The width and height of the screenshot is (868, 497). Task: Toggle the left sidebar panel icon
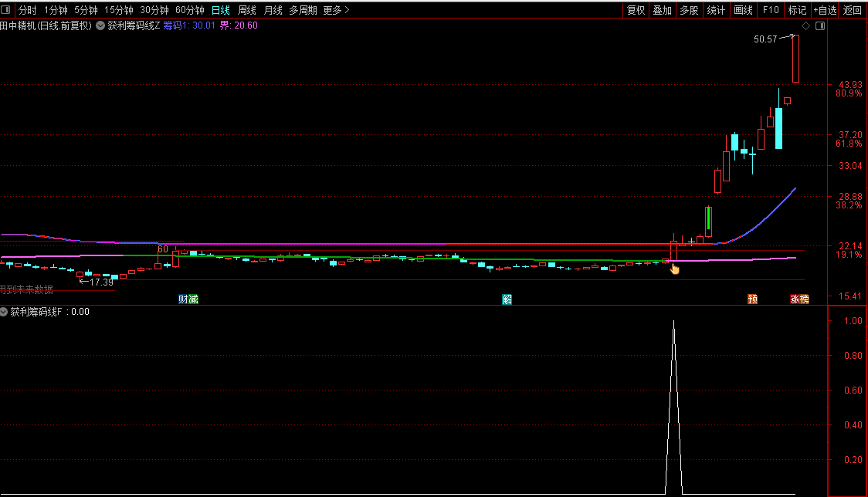tap(7, 10)
